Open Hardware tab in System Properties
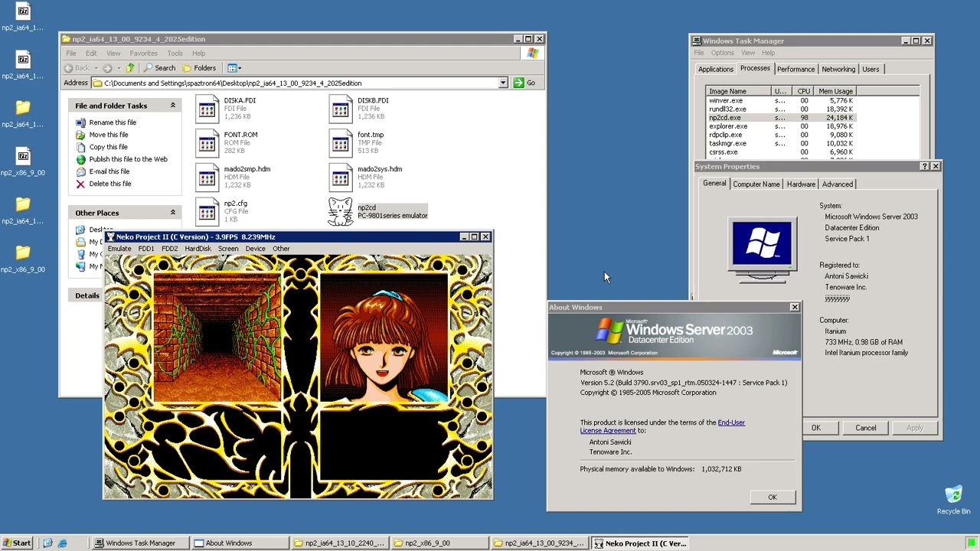The image size is (980, 551). click(801, 184)
